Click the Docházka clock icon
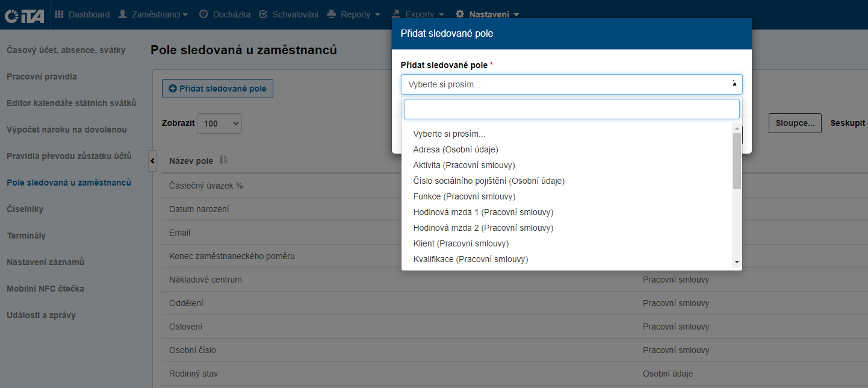The width and height of the screenshot is (868, 388). [203, 14]
